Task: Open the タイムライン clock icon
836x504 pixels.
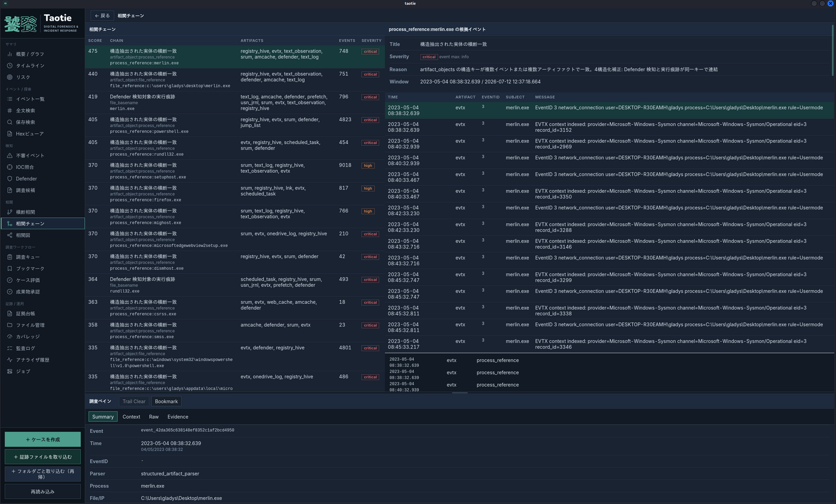Action: coord(9,65)
